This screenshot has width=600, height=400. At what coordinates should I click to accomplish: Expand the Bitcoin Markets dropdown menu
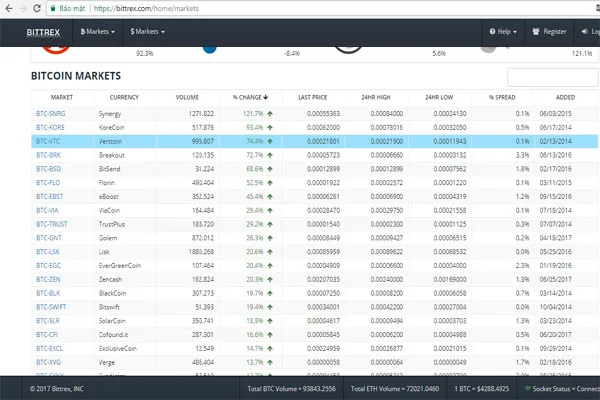click(98, 32)
